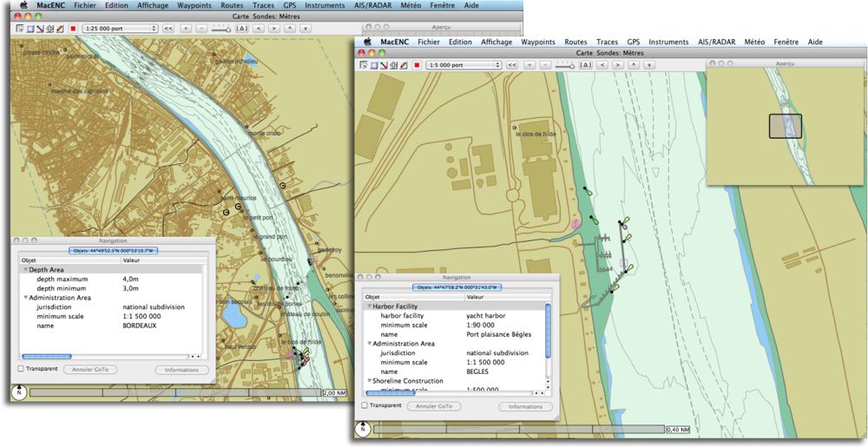Viewport: 868px width, 447px height.
Task: Click the north compass icon in front window
Action: pos(363,428)
